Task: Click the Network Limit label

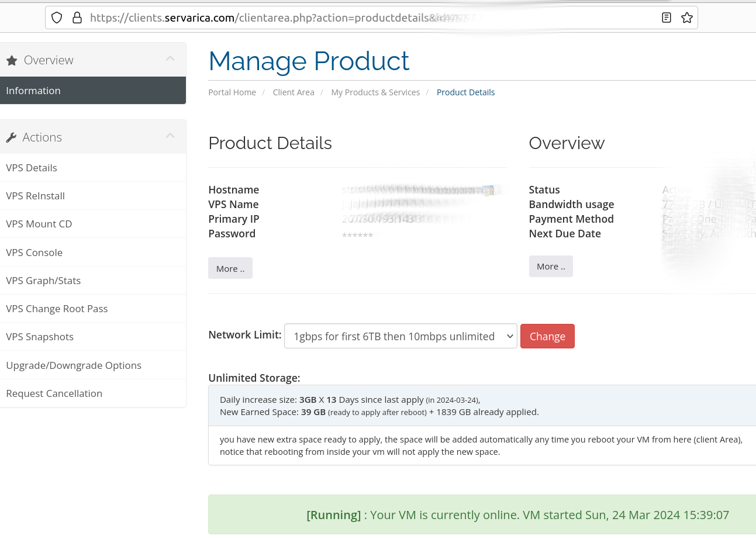Action: 245,335
